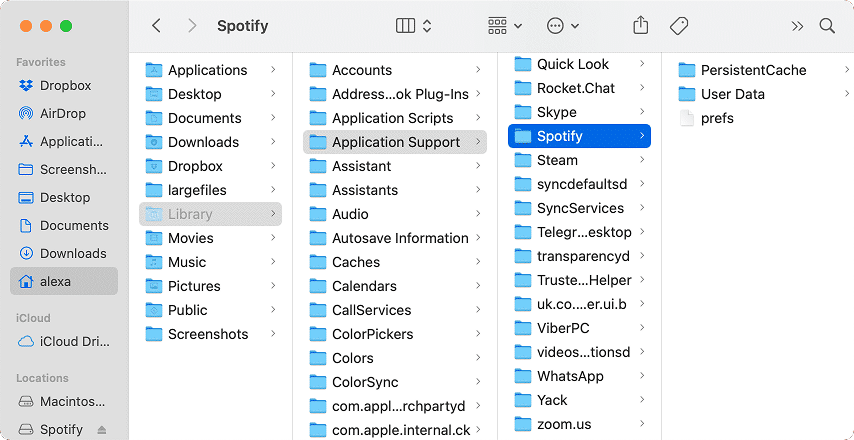Screen dimensions: 854x440
Task: Eject the Spotify disk in sidebar
Action: tap(102, 430)
